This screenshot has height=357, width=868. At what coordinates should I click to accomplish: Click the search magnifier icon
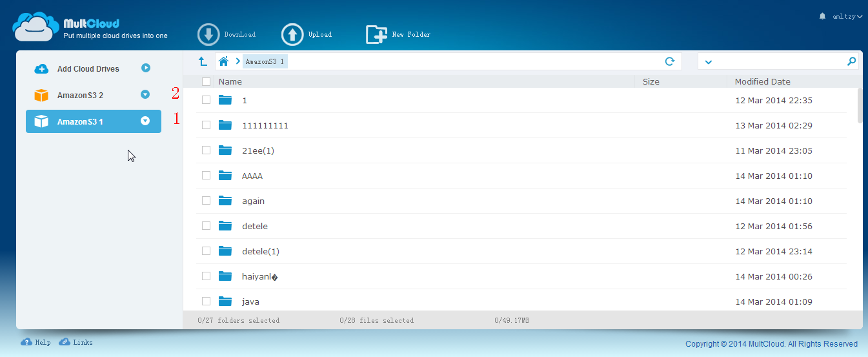[x=851, y=61]
